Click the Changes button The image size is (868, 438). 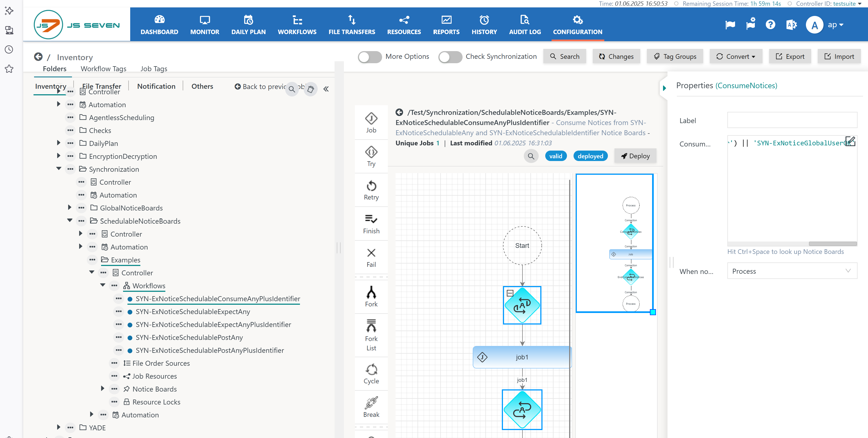click(616, 57)
